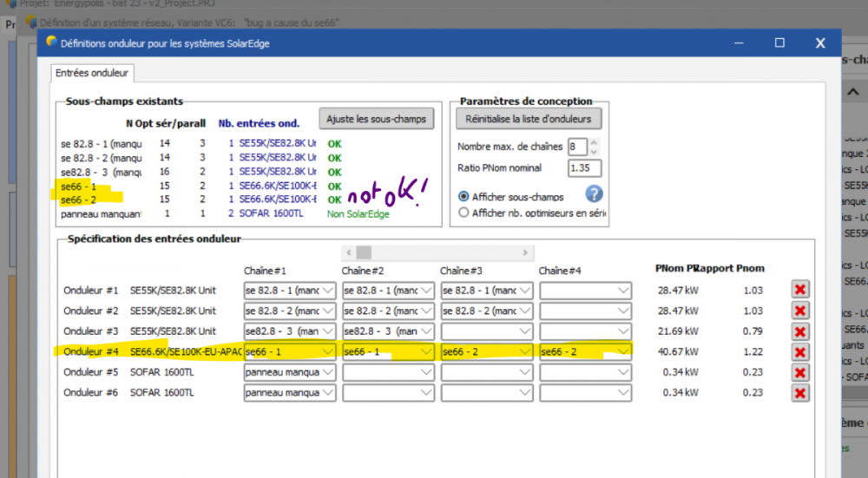Open Chaîne#1 dropdown for Onduleur #4
Viewport: 868px width, 478px height.
tap(327, 351)
